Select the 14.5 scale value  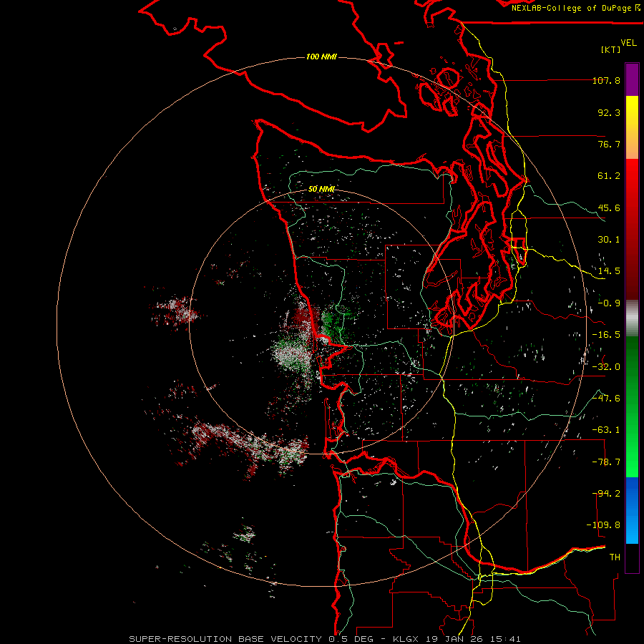pyautogui.click(x=609, y=271)
